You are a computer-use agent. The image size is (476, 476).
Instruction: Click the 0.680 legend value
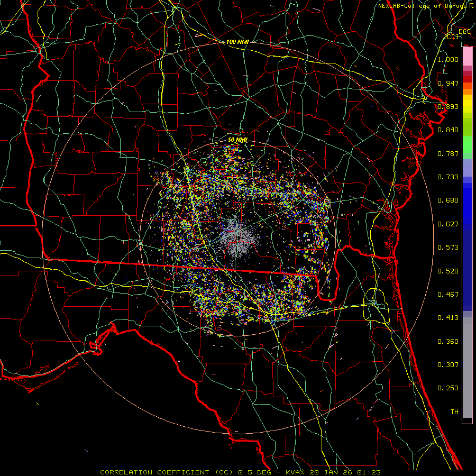coord(448,200)
